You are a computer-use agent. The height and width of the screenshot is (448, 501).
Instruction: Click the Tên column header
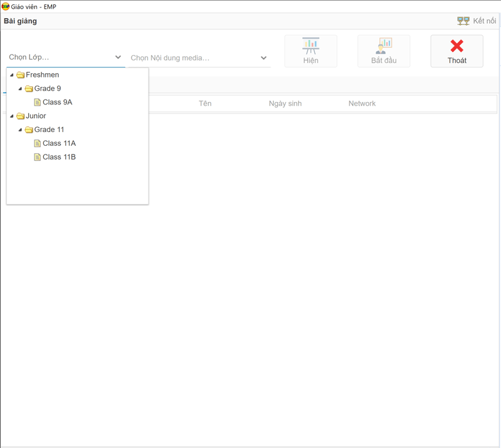coord(205,103)
